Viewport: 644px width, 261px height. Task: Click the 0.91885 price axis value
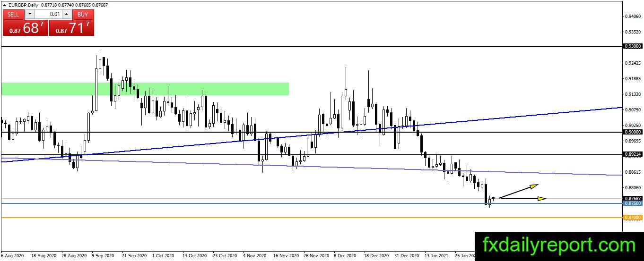[633, 79]
